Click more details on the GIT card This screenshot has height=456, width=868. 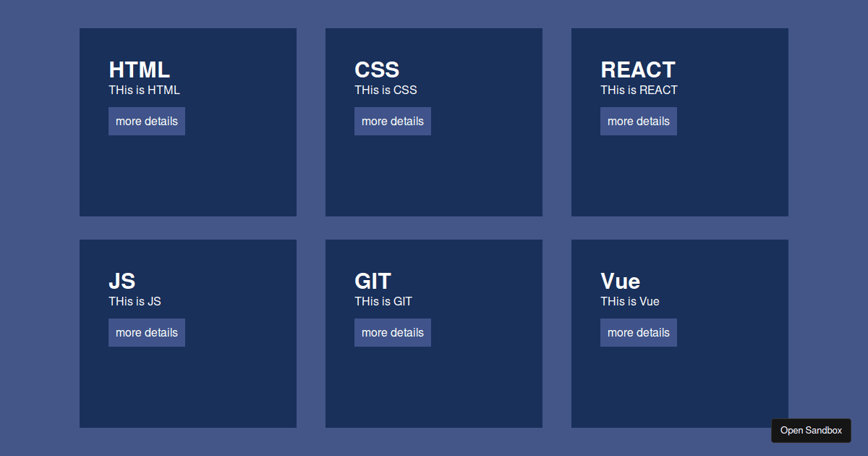(392, 332)
